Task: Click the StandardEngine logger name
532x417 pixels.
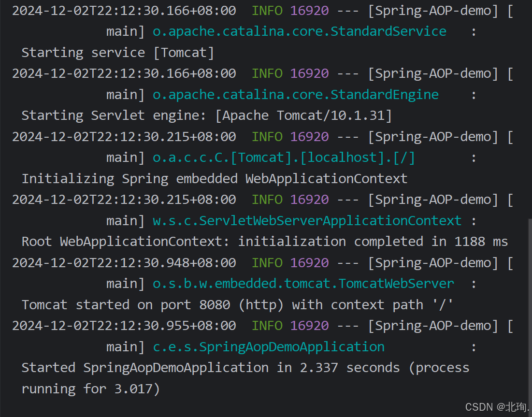Action: tap(295, 94)
